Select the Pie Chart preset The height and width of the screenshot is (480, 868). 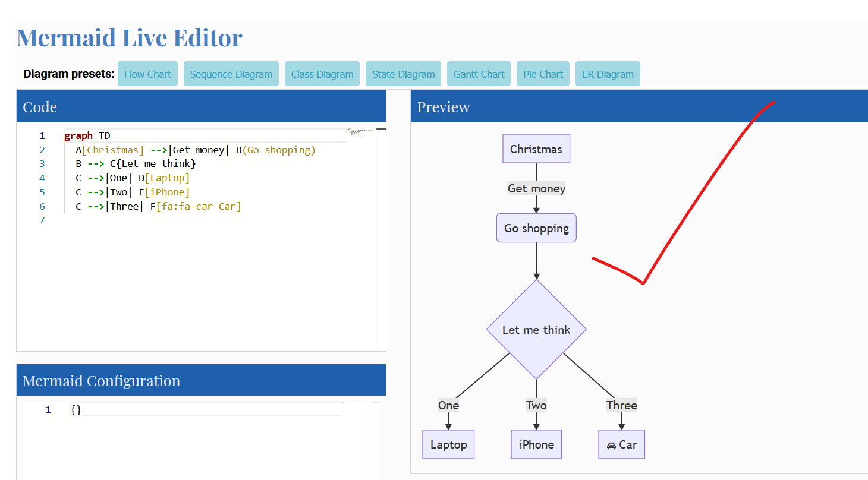[x=543, y=74]
